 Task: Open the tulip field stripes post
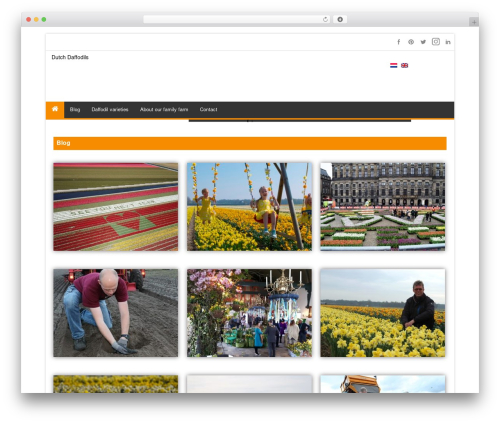pyautogui.click(x=116, y=207)
